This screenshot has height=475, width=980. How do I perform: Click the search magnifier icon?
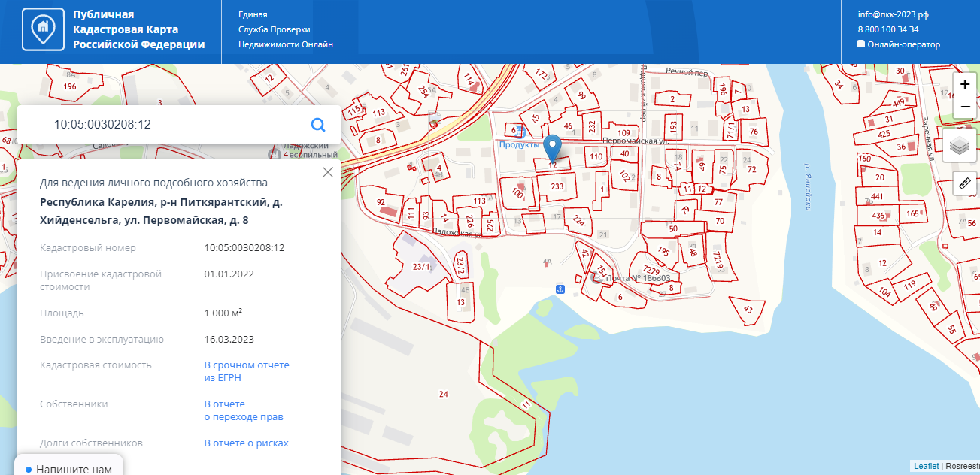[318, 125]
